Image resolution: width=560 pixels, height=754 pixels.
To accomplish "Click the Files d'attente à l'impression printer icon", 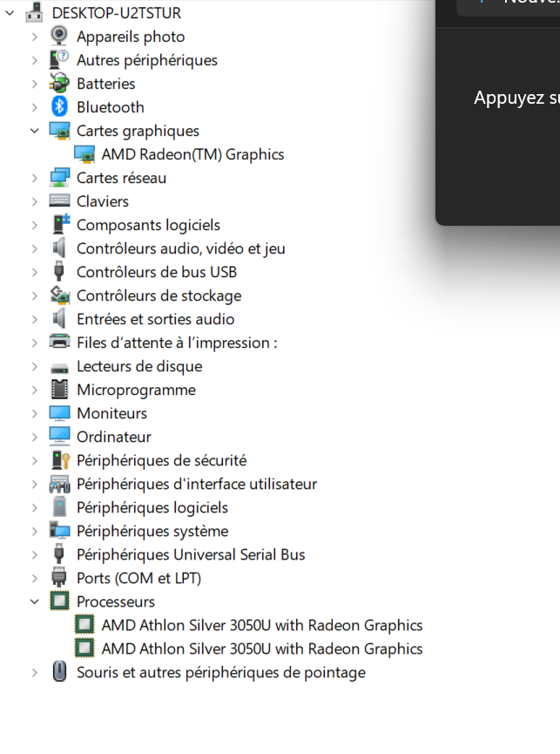I will click(59, 342).
